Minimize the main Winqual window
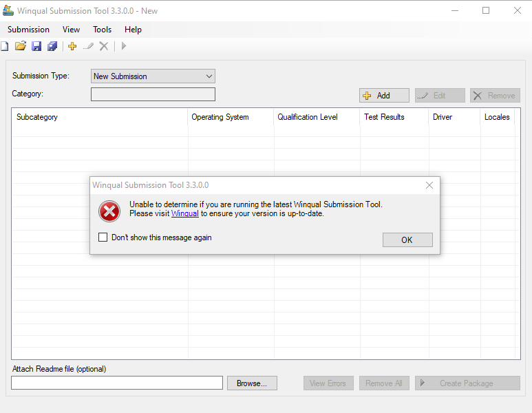 click(x=455, y=10)
